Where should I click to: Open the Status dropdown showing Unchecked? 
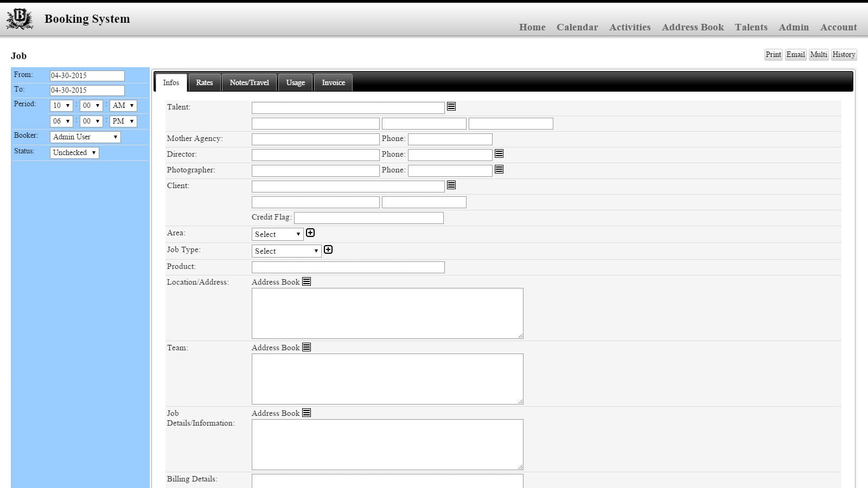click(x=74, y=152)
